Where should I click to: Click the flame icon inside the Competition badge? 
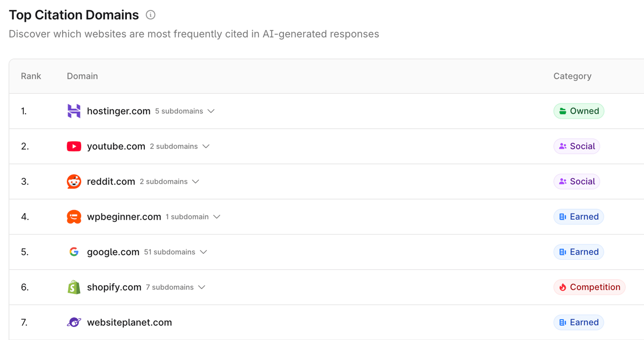564,287
